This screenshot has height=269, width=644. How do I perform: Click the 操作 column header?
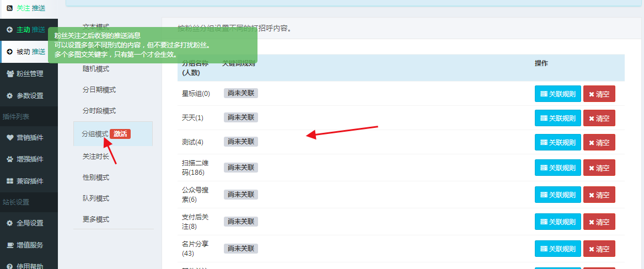pyautogui.click(x=541, y=63)
